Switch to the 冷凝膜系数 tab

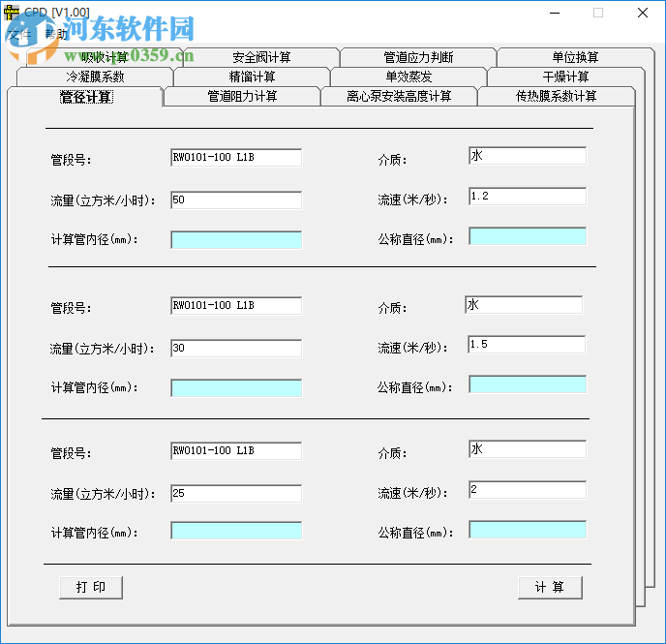pos(95,77)
